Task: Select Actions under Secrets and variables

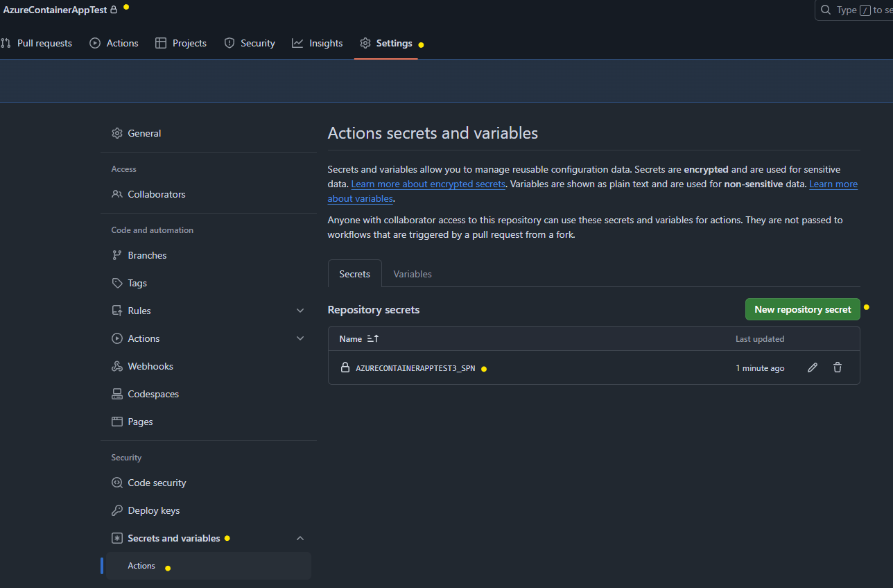Action: point(208,566)
